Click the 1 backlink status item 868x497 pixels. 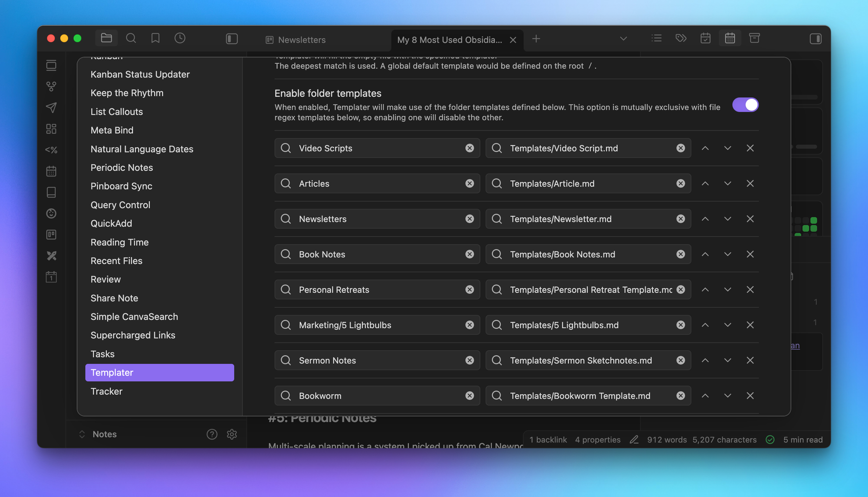pos(548,440)
